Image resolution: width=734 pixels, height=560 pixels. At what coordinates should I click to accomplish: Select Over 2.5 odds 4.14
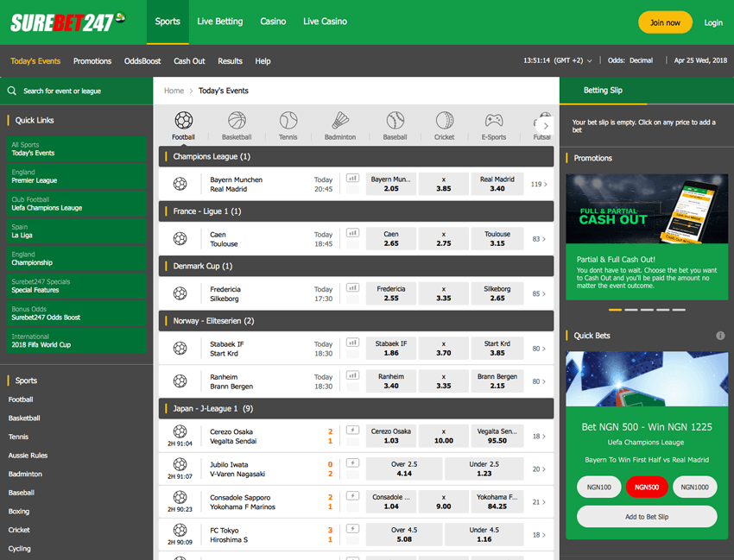(404, 469)
